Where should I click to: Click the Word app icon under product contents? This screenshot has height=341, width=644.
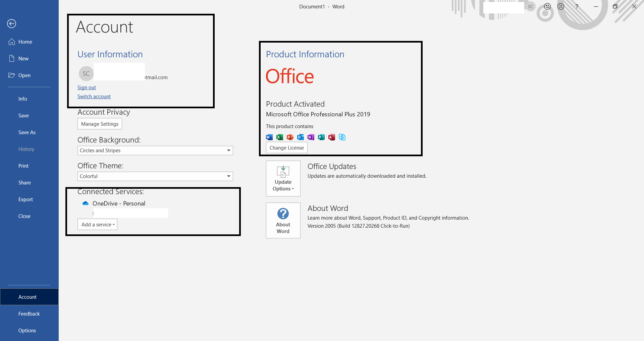[x=269, y=137]
